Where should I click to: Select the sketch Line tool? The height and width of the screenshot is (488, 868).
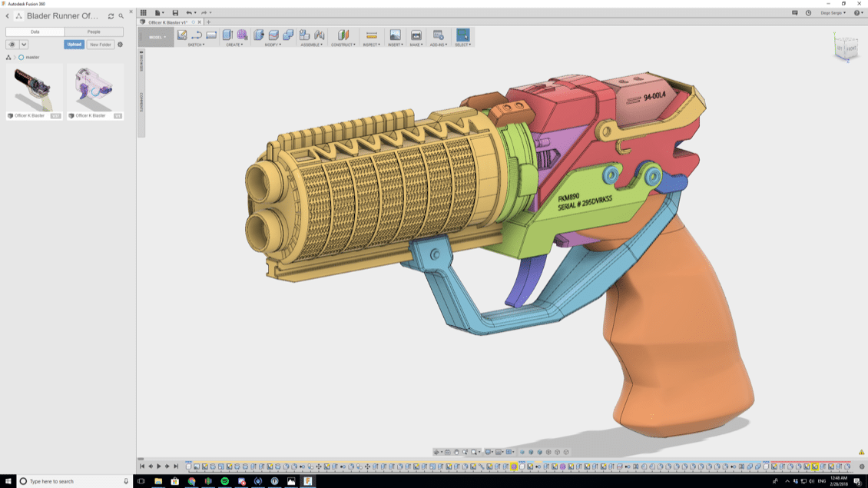click(x=197, y=35)
